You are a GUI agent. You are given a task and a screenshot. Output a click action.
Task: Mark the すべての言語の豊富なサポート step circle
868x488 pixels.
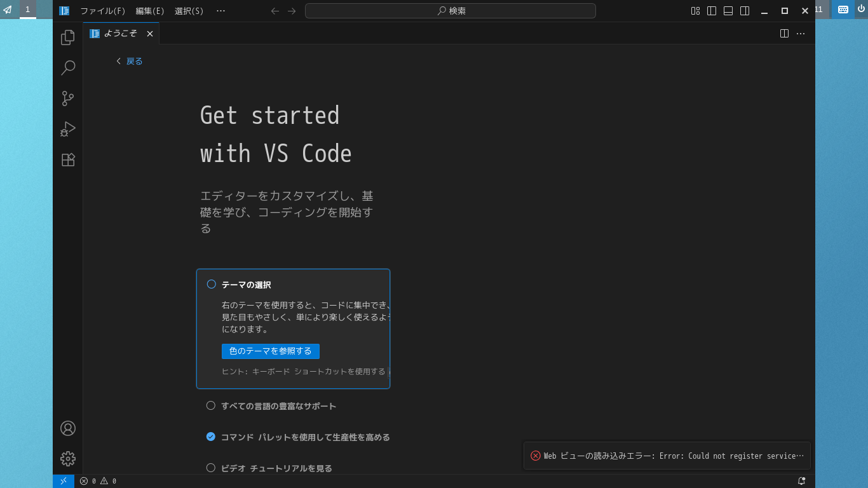pyautogui.click(x=211, y=405)
